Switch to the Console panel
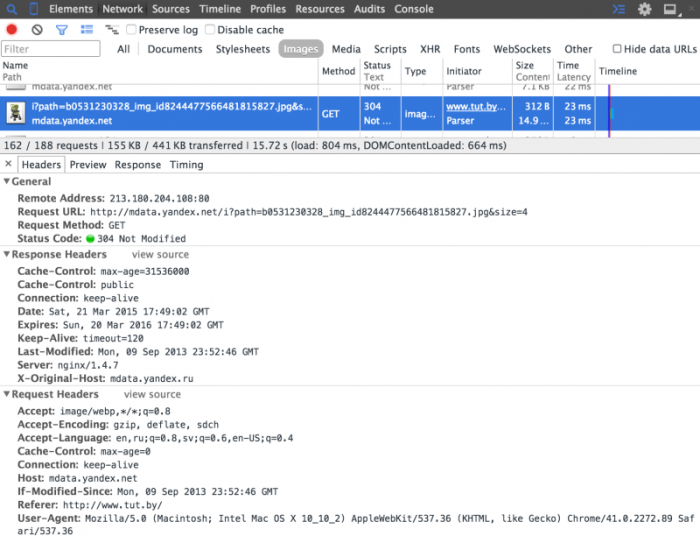Viewport: 700px width, 536px height. [x=413, y=9]
